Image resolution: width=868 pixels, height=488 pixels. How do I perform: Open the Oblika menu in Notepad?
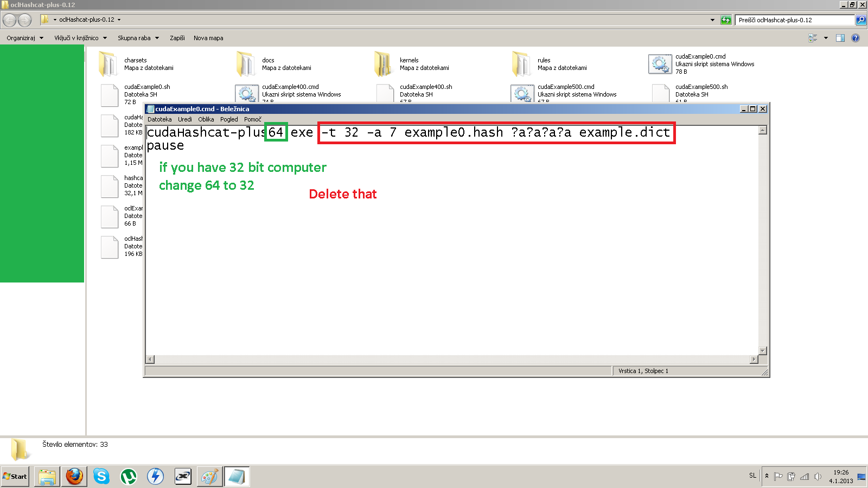click(x=206, y=119)
